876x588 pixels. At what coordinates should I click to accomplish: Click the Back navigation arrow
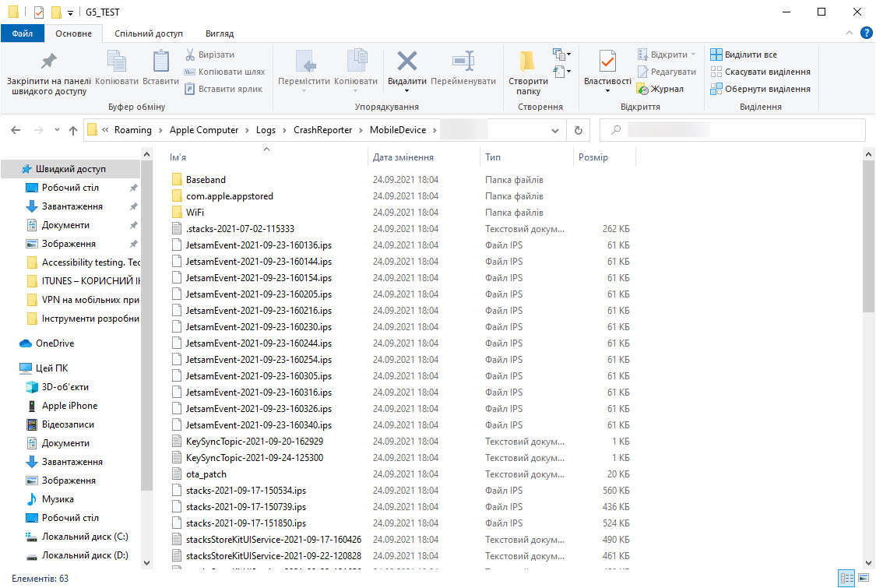point(16,130)
